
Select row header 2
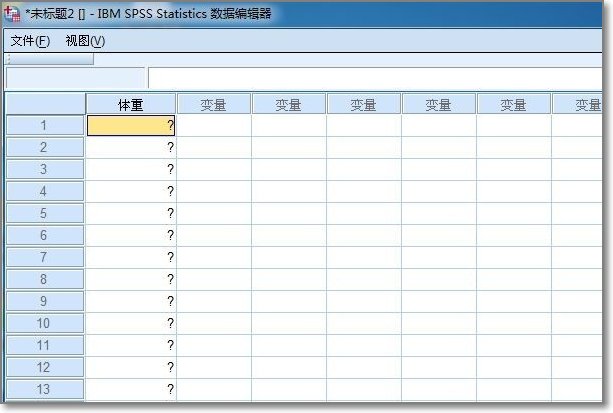[45, 147]
